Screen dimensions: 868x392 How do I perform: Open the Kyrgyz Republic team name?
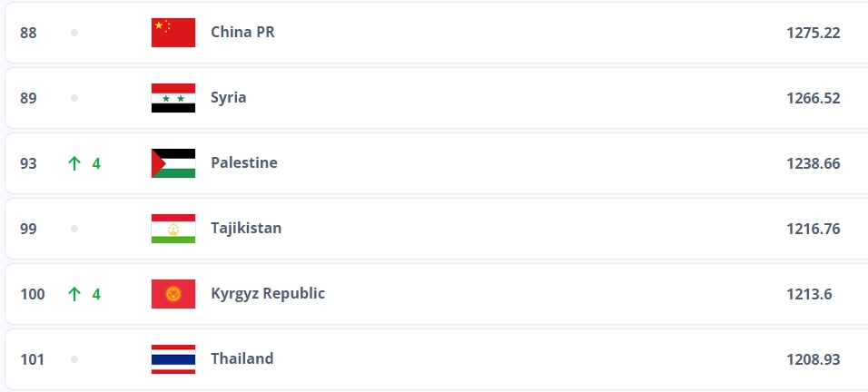click(267, 294)
